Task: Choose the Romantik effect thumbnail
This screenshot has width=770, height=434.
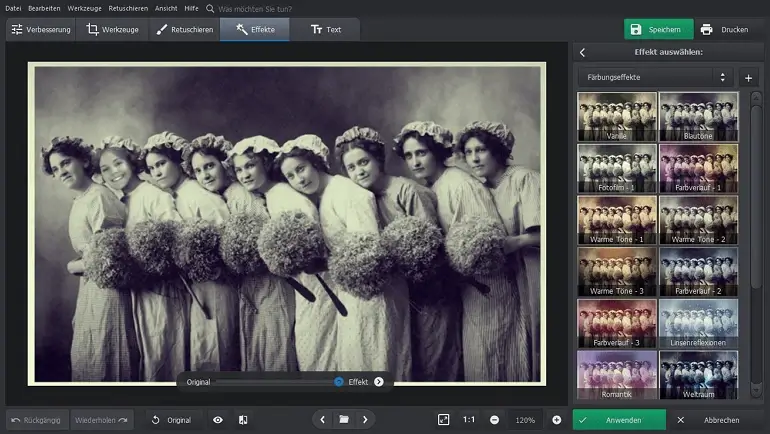Action: click(617, 374)
